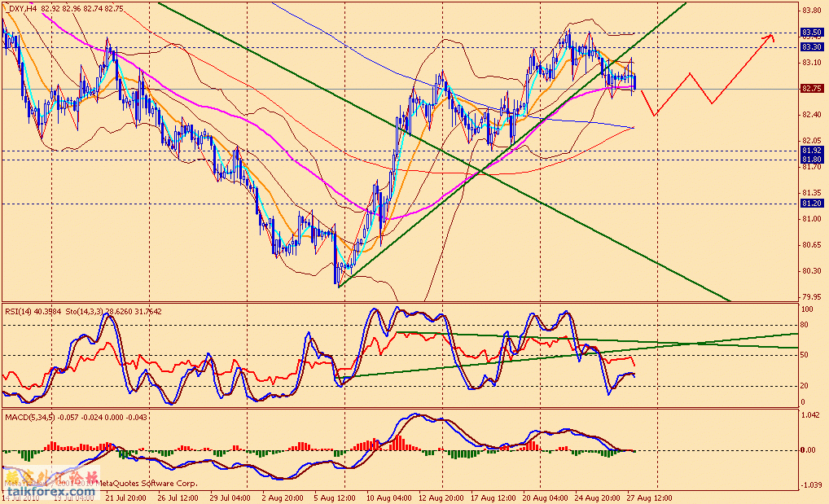Click the highlighted 83.50 price level label

click(812, 33)
